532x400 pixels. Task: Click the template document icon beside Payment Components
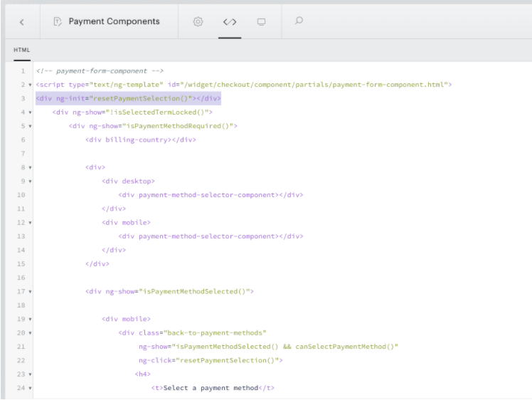pyautogui.click(x=58, y=22)
